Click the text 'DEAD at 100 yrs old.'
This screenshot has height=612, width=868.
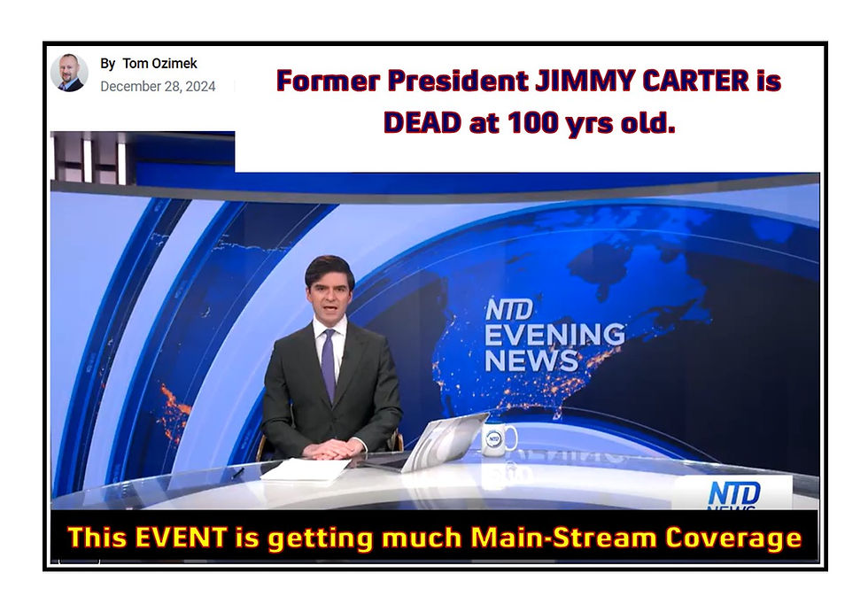pyautogui.click(x=530, y=122)
